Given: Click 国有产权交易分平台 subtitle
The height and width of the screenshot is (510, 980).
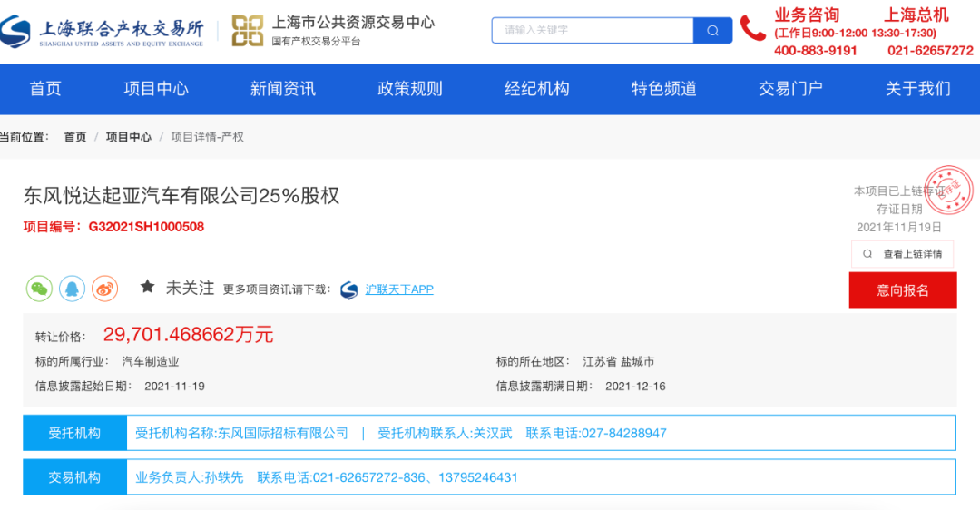Looking at the screenshot, I should pos(316,42).
